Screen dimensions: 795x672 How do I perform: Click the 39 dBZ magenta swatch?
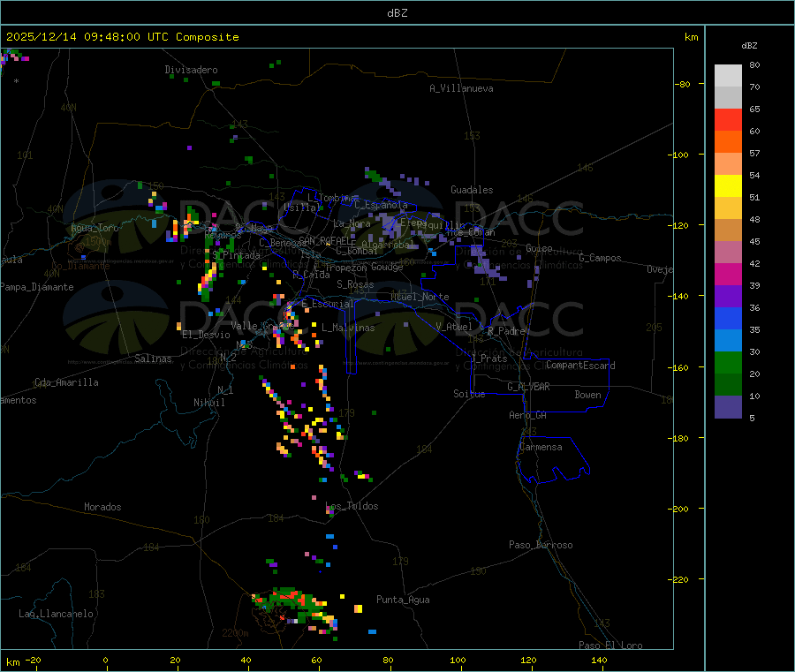[728, 274]
